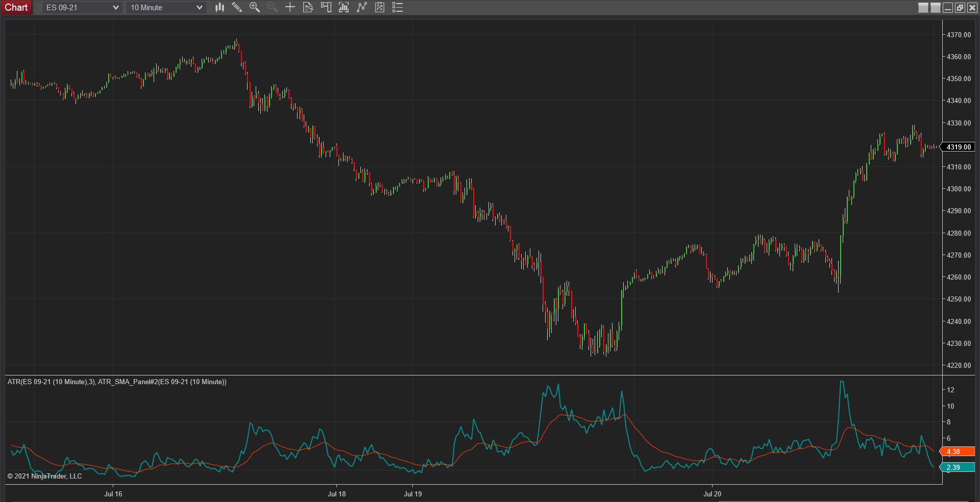980x502 pixels.
Task: Minimize the chart window
Action: 948,8
